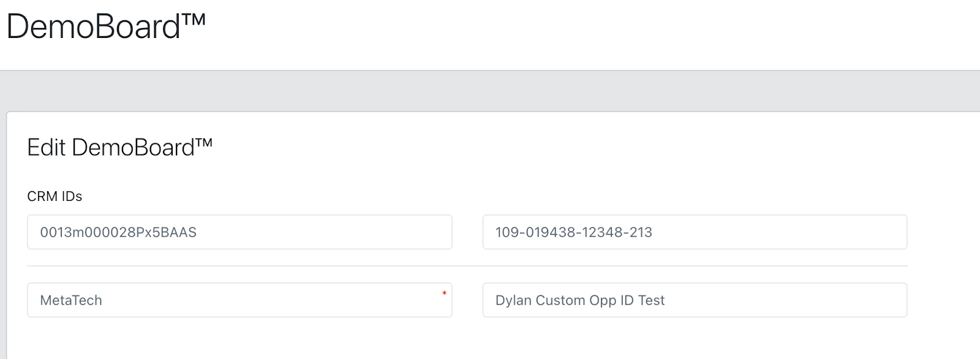
Task: Click the Edit DemoBoard™ form heading
Action: point(119,148)
